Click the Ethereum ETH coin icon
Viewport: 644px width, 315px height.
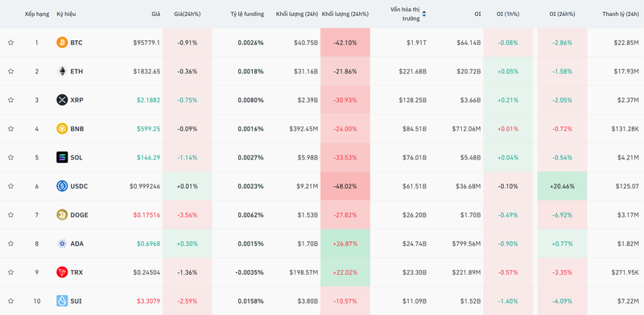62,71
